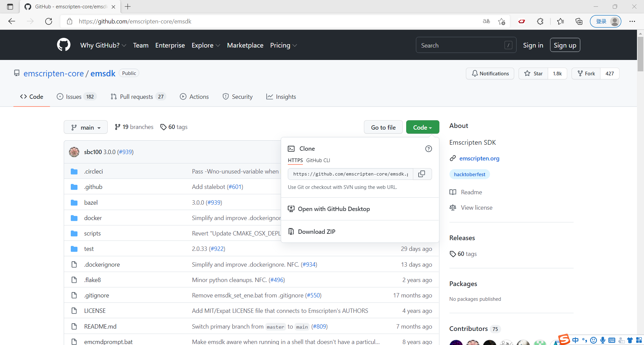This screenshot has width=644, height=345.
Task: Focus the GitHub Search field
Action: click(466, 45)
